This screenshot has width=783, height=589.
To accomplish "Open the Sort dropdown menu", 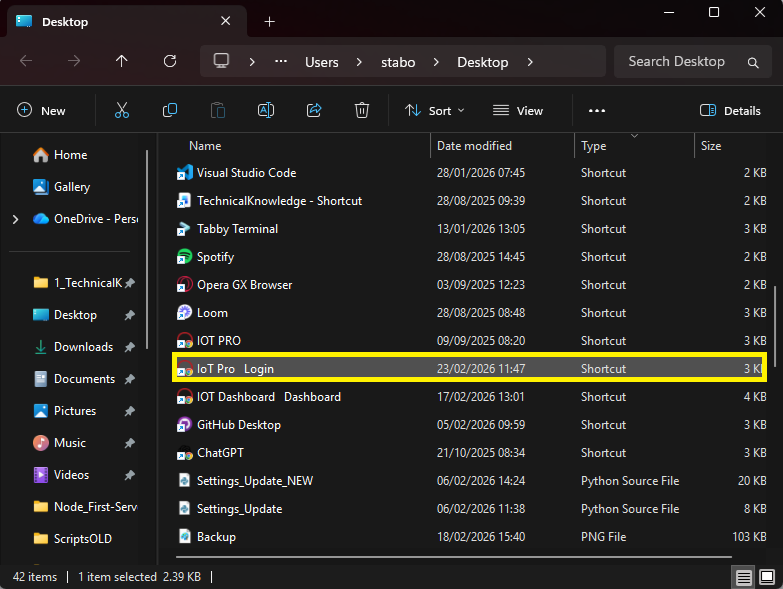I will 434,111.
